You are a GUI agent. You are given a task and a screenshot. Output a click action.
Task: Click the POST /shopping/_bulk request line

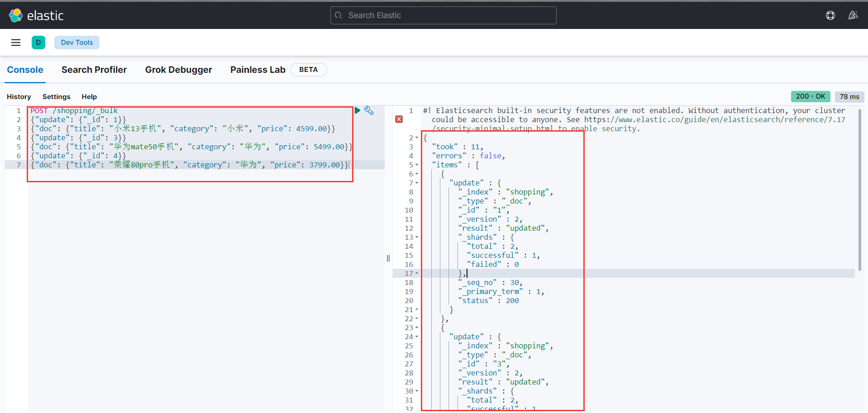pyautogui.click(x=74, y=110)
